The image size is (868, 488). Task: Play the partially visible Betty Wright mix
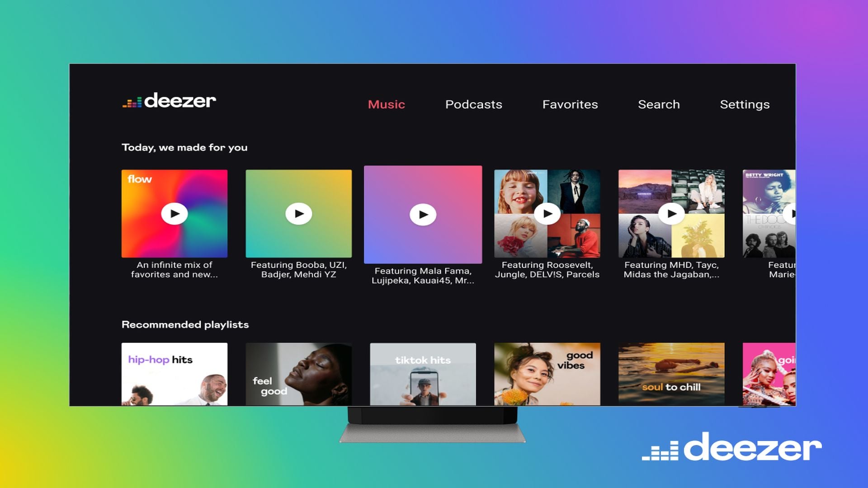[x=790, y=214]
